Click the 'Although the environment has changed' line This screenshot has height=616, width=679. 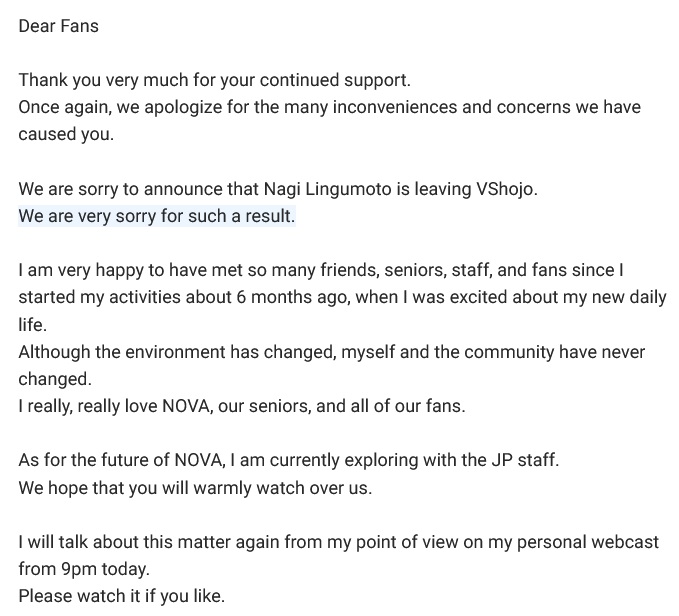331,352
